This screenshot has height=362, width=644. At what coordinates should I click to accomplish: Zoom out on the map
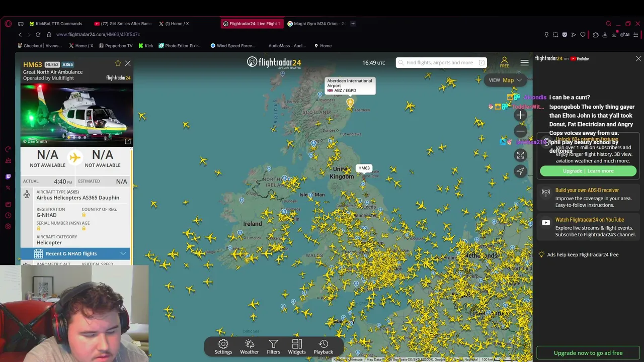click(x=521, y=131)
